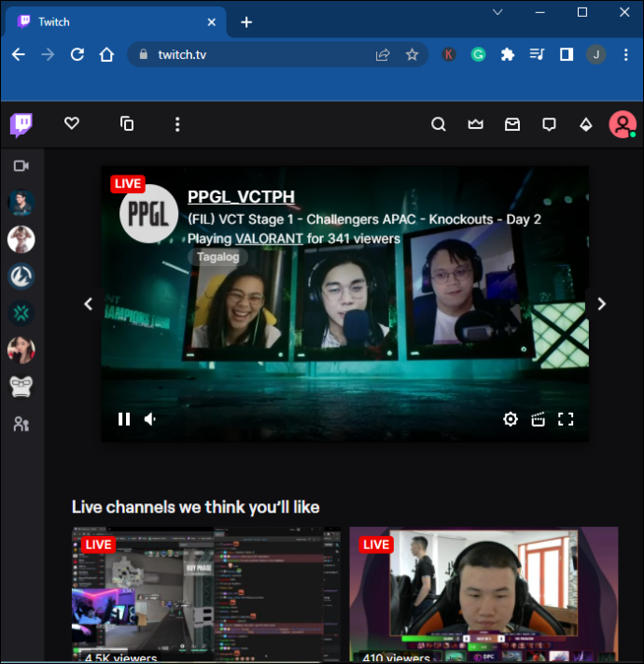This screenshot has width=644, height=664.
Task: Open a new browser tab
Action: pyautogui.click(x=246, y=22)
